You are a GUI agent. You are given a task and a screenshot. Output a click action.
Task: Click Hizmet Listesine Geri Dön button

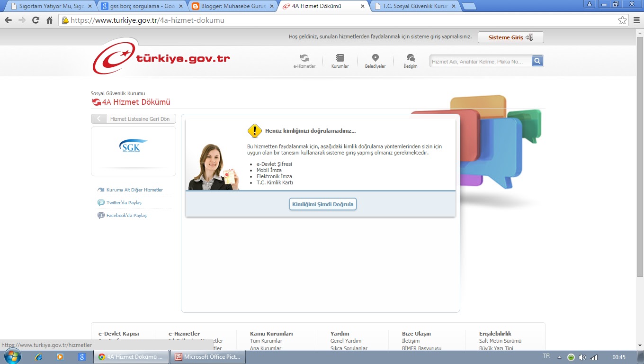coord(134,119)
